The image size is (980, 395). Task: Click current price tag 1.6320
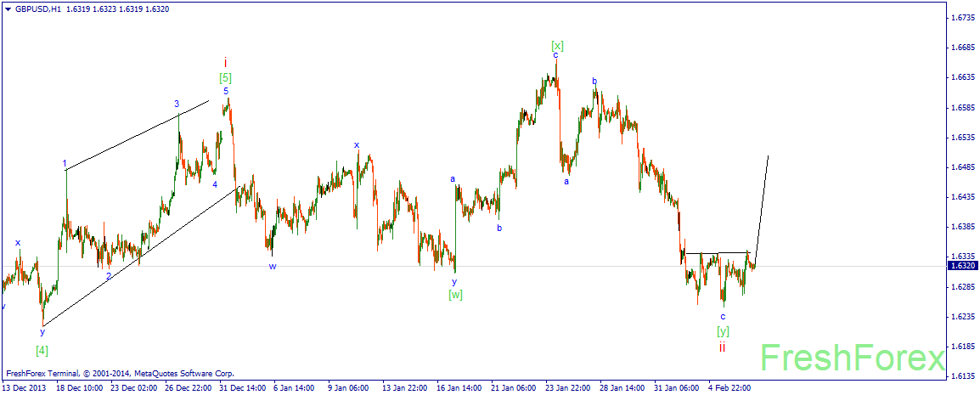coord(962,266)
